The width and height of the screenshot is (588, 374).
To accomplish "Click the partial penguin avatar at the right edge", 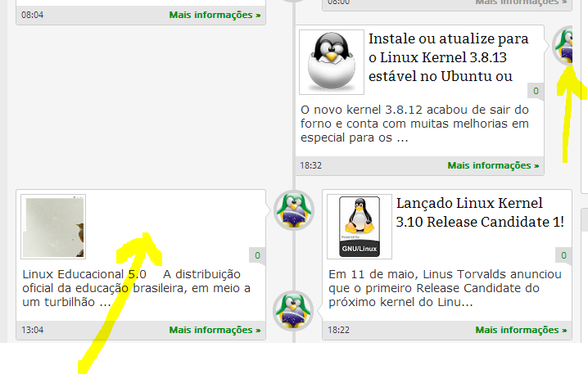I will tap(564, 46).
